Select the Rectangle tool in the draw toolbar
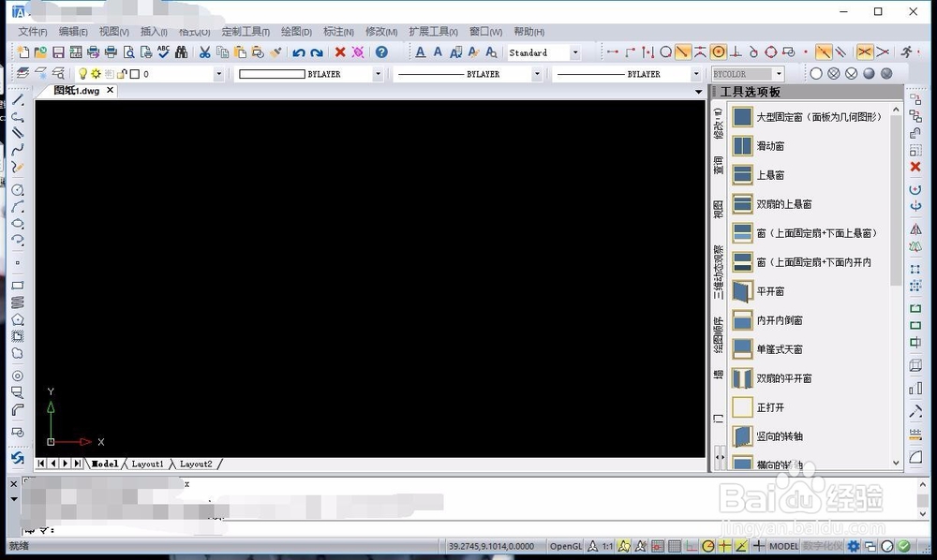This screenshot has width=937, height=560. pyautogui.click(x=18, y=286)
